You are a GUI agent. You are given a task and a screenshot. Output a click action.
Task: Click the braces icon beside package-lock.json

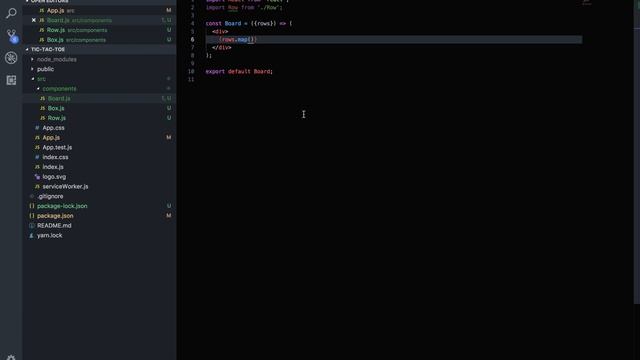(32, 206)
